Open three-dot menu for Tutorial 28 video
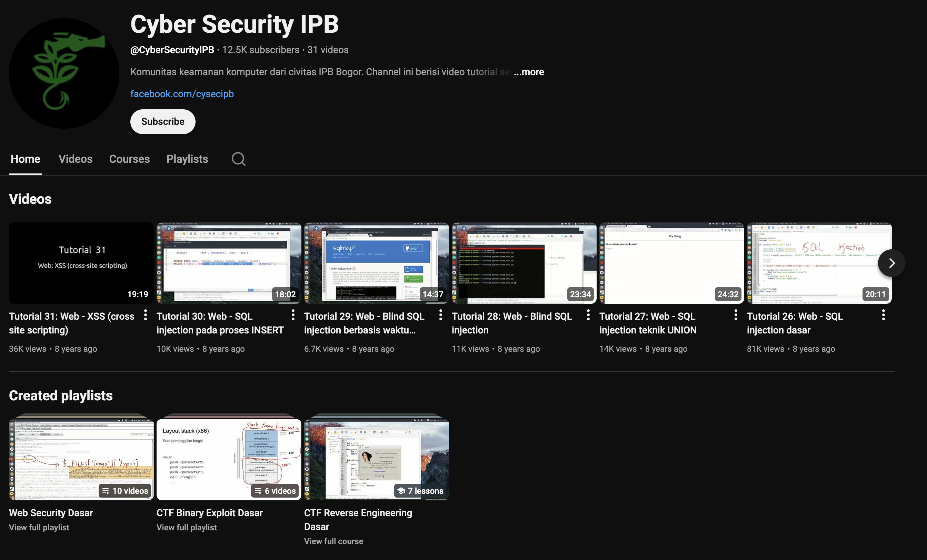This screenshot has height=560, width=927. (x=588, y=315)
